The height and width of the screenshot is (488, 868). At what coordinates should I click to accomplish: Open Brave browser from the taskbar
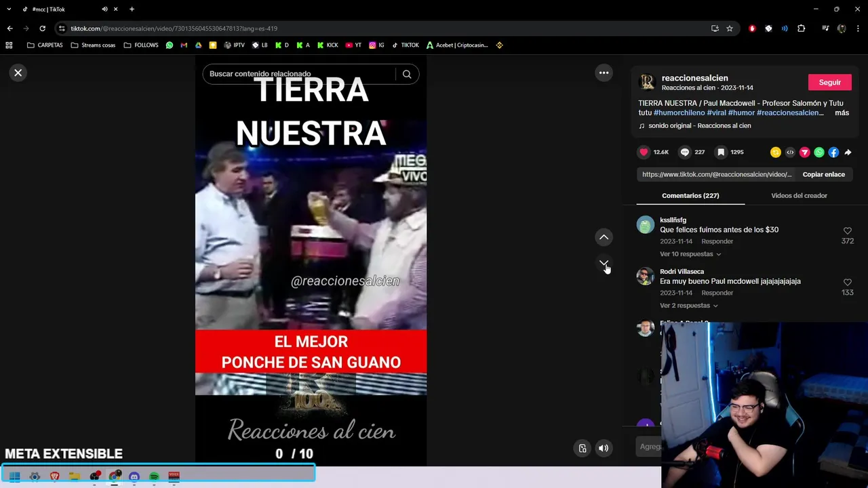(x=55, y=476)
